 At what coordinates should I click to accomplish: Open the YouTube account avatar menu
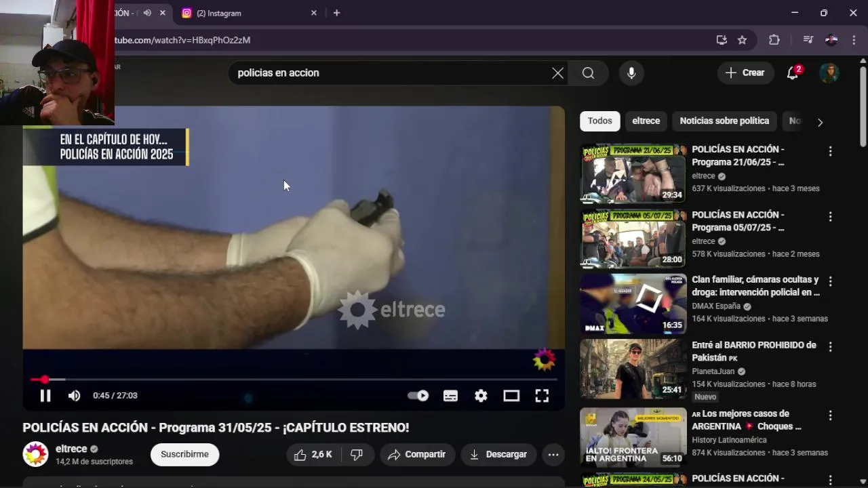click(829, 73)
